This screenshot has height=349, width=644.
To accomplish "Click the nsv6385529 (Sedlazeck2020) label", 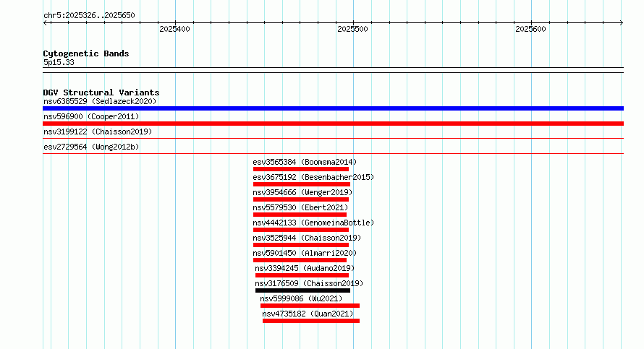I will pos(100,101).
